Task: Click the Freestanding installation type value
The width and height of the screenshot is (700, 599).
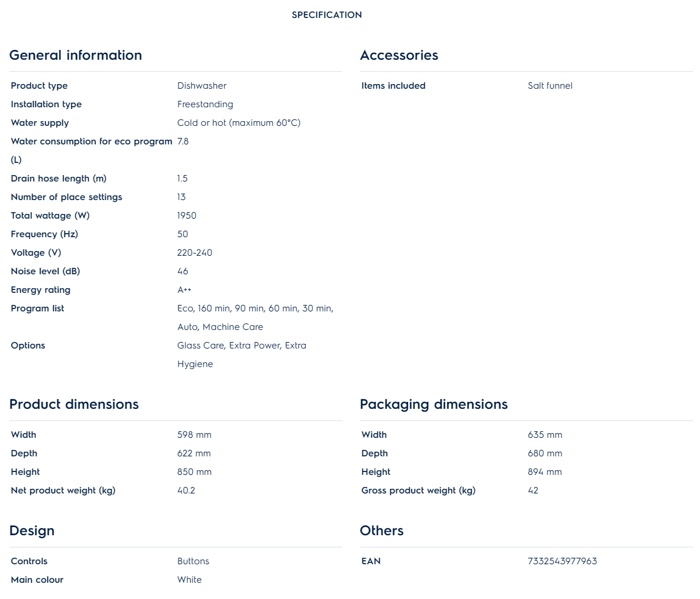Action: click(205, 104)
